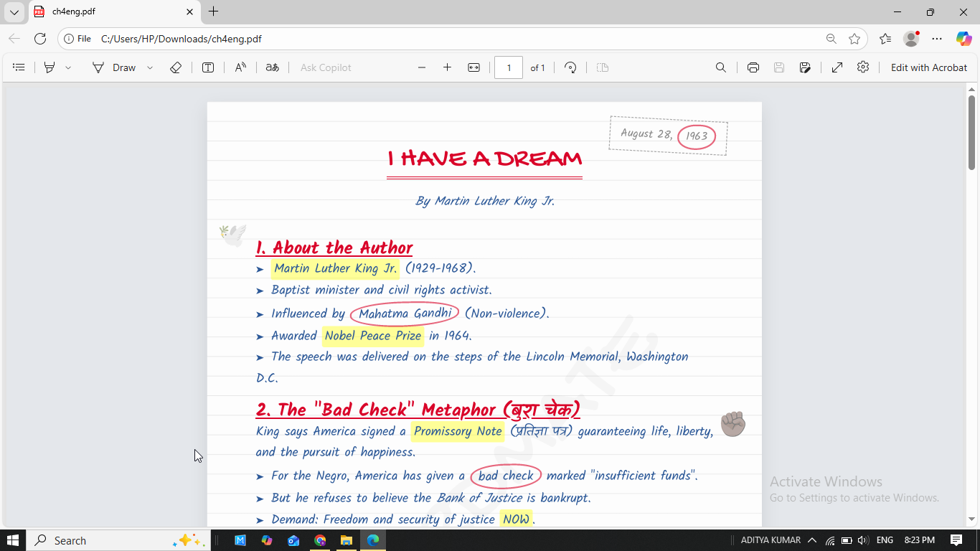Start Read aloud
Viewport: 980px width, 551px height.
pyautogui.click(x=240, y=67)
